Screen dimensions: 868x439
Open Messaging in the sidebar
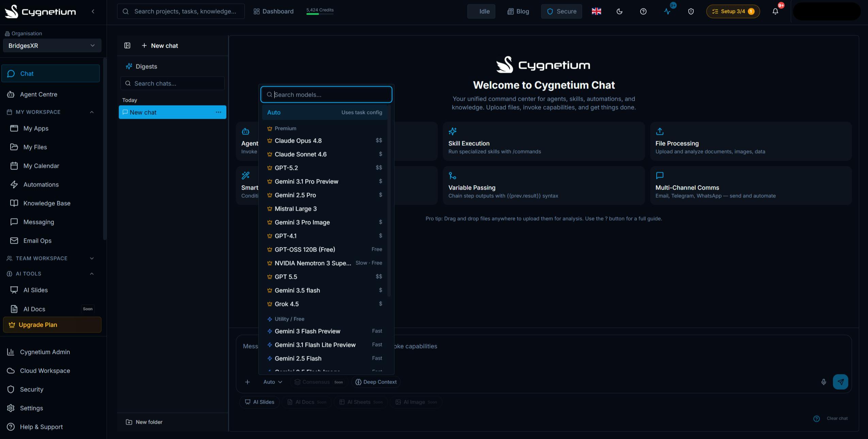[x=51, y=222]
